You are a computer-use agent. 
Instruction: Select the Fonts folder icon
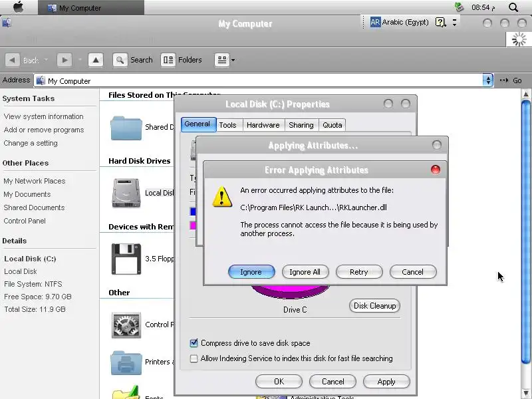pyautogui.click(x=126, y=393)
